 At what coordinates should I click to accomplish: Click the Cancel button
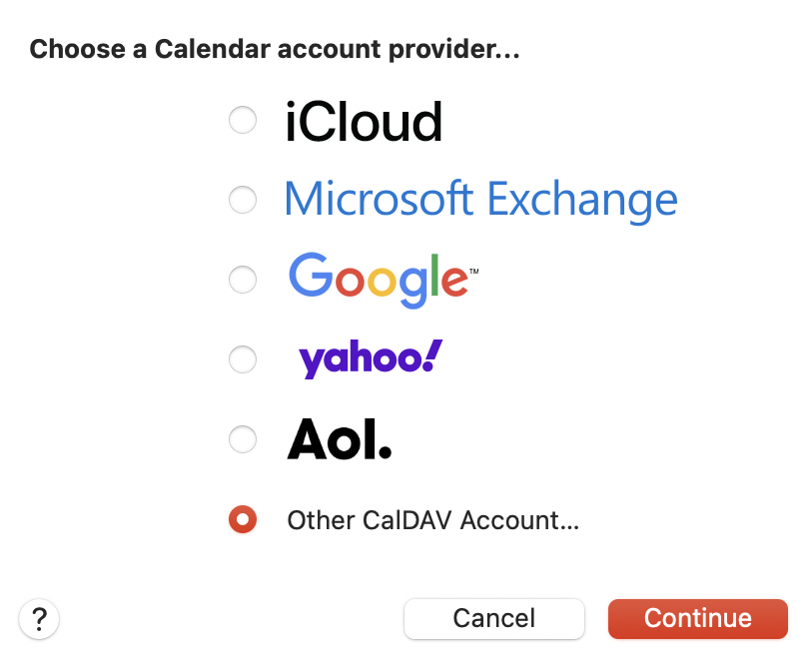493,619
